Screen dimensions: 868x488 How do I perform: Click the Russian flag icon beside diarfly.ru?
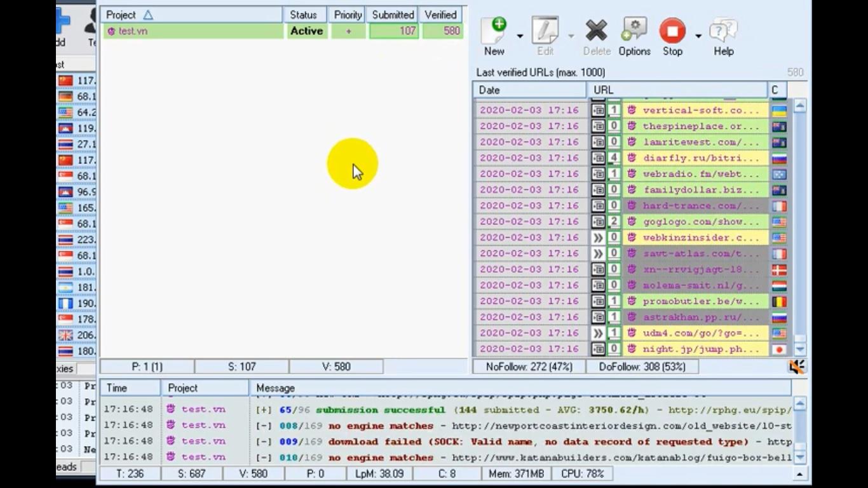pyautogui.click(x=779, y=158)
